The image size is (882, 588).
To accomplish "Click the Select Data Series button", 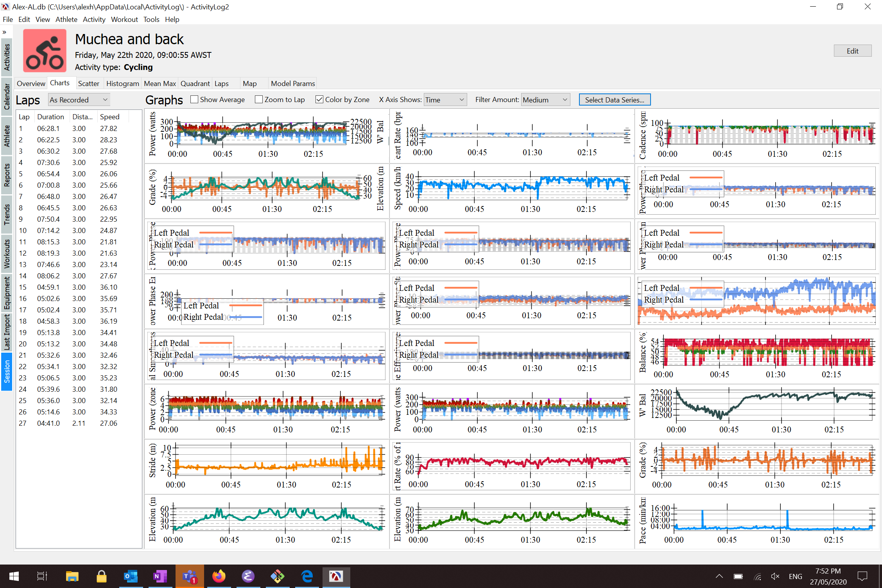I will pyautogui.click(x=614, y=100).
